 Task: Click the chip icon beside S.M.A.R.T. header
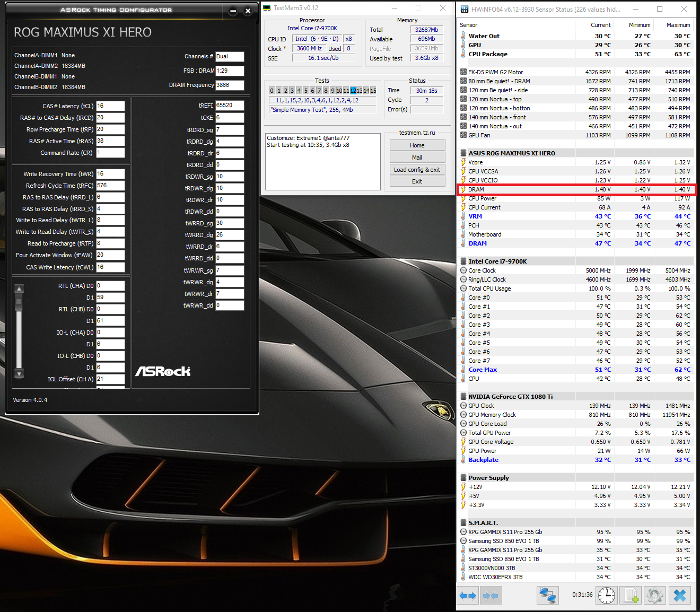click(x=463, y=523)
